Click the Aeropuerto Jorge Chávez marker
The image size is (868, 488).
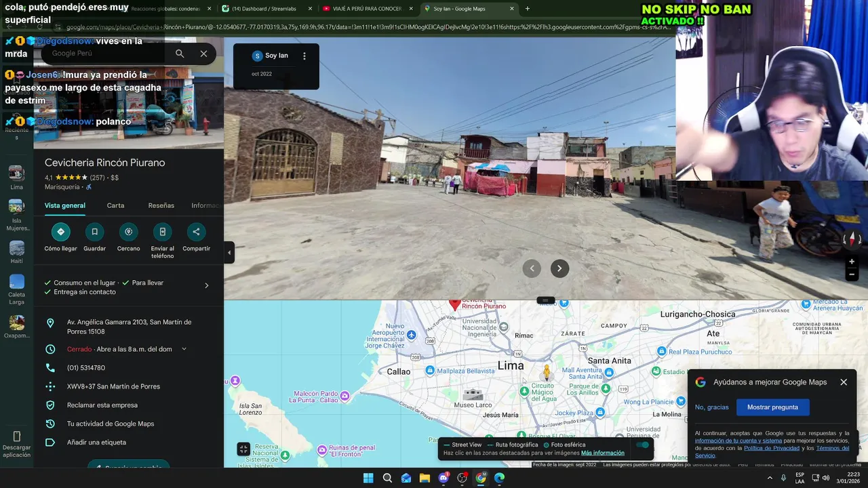(411, 335)
